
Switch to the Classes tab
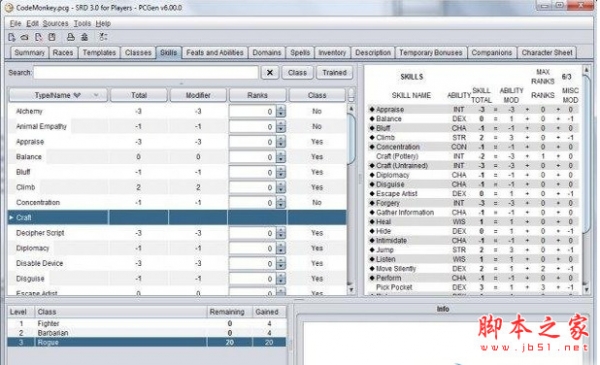tap(138, 53)
